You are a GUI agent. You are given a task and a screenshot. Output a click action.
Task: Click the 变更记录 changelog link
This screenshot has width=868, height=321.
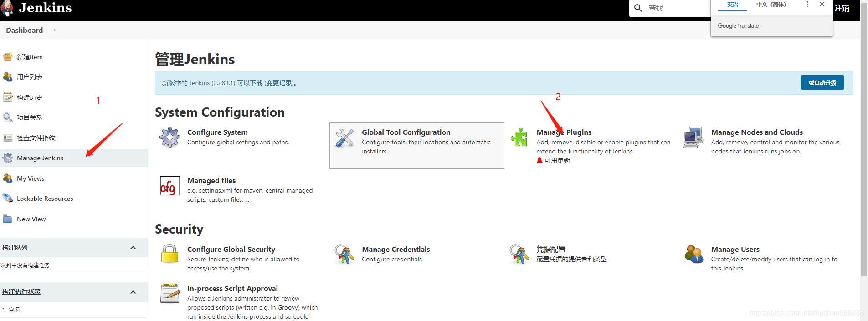click(x=279, y=83)
